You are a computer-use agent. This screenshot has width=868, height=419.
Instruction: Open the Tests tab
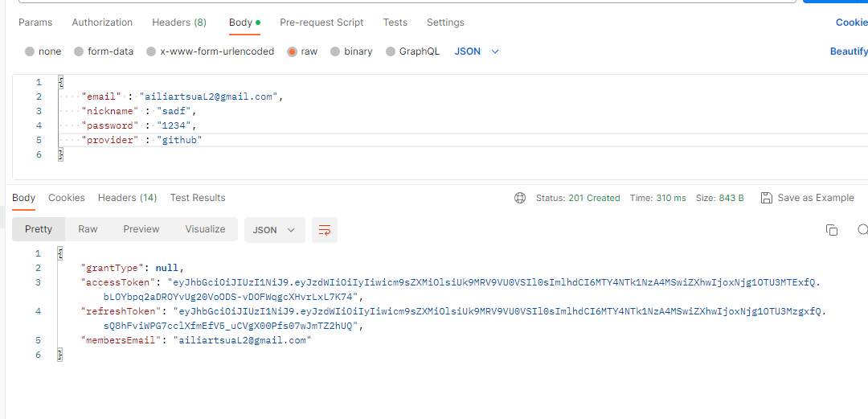coord(395,23)
